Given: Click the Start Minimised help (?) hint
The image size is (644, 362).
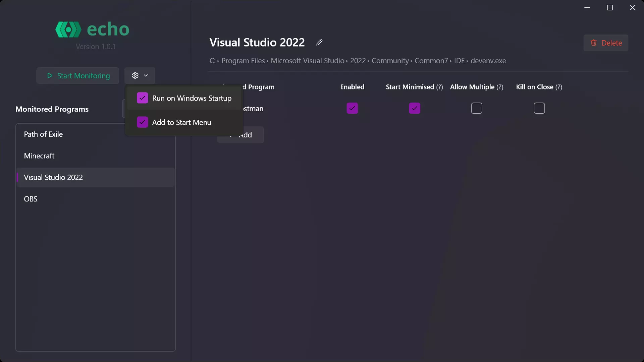Looking at the screenshot, I should point(439,87).
